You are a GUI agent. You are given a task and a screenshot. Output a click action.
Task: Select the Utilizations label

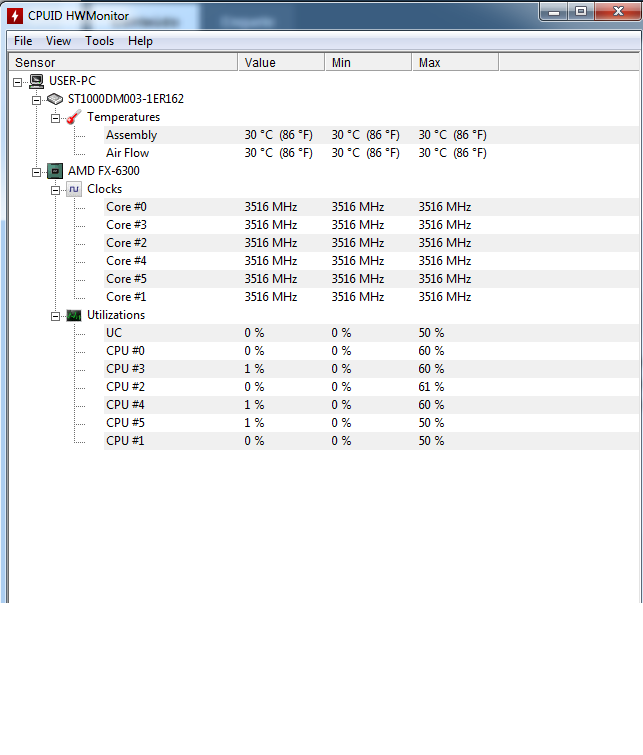pyautogui.click(x=116, y=315)
